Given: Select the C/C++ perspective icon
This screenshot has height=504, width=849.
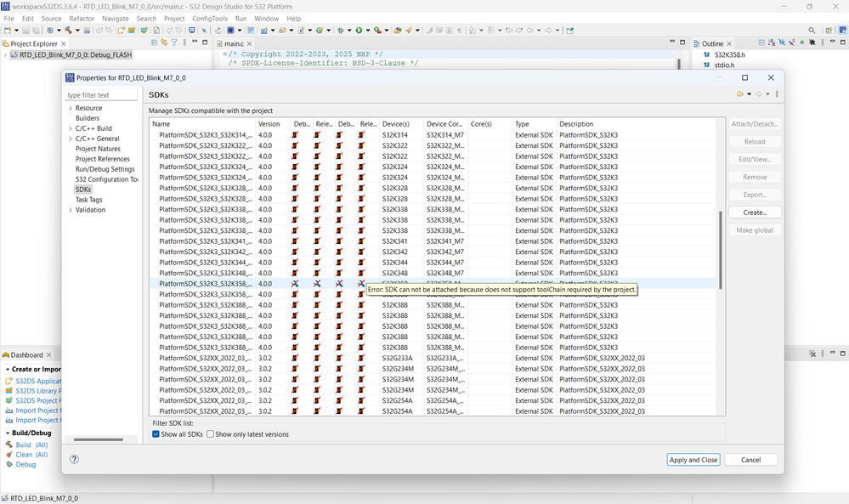Looking at the screenshot, I should (x=842, y=31).
